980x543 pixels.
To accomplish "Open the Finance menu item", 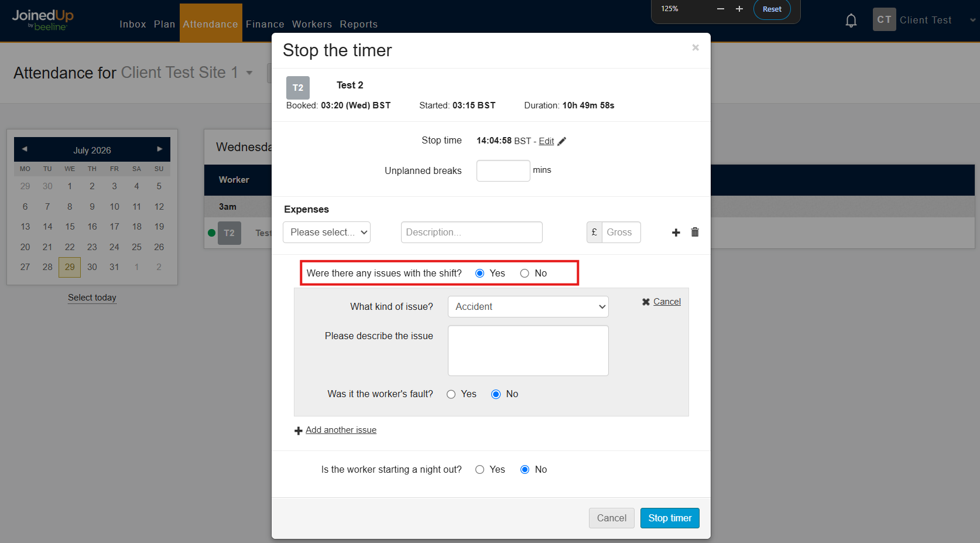I will pyautogui.click(x=265, y=24).
